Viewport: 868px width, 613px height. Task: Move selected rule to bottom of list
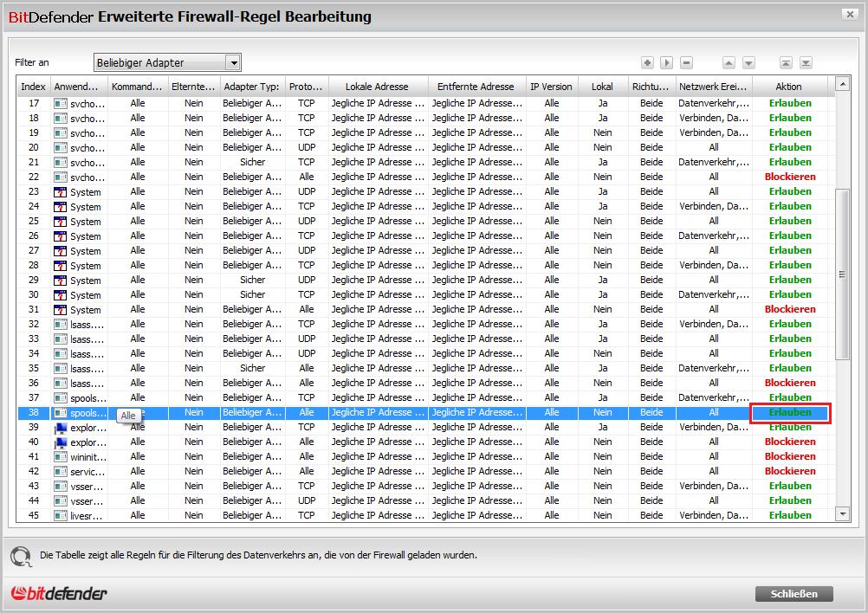coord(806,63)
